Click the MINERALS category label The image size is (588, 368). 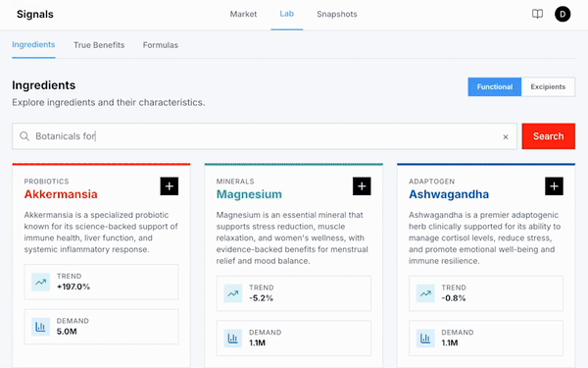pos(235,182)
